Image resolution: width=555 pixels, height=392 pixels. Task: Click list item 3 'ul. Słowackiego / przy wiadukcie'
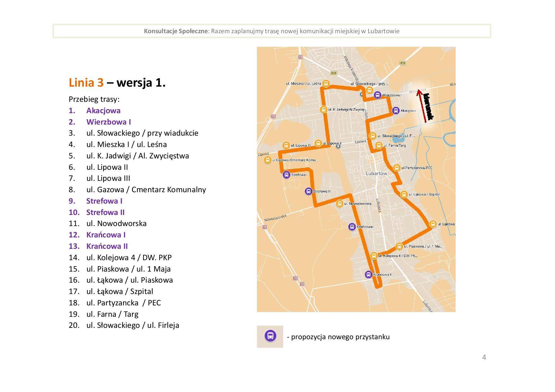click(134, 133)
